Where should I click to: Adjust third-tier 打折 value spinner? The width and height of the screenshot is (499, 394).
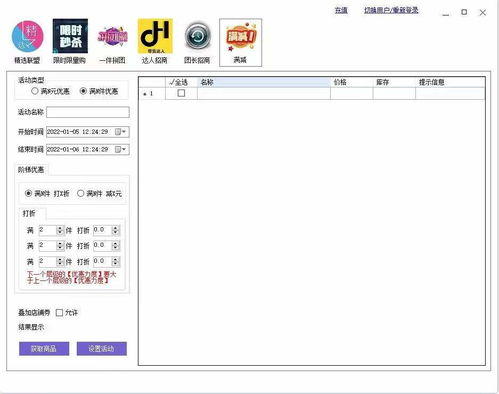click(115, 262)
